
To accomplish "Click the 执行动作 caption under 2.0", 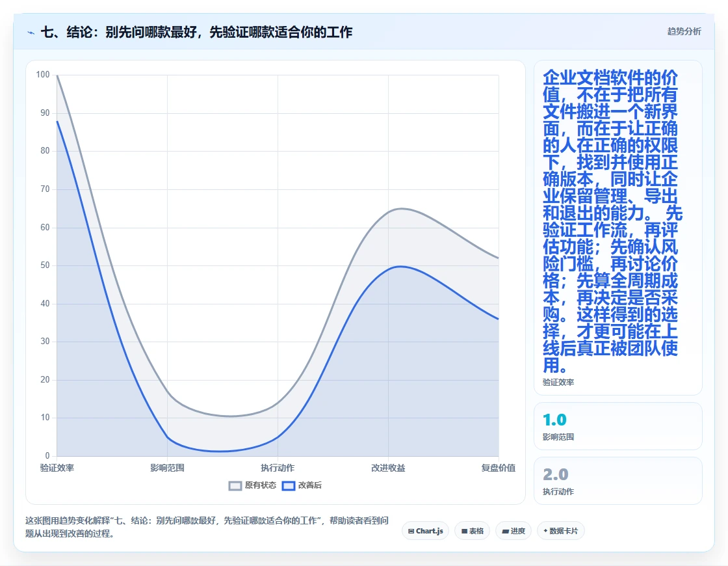I will (558, 491).
